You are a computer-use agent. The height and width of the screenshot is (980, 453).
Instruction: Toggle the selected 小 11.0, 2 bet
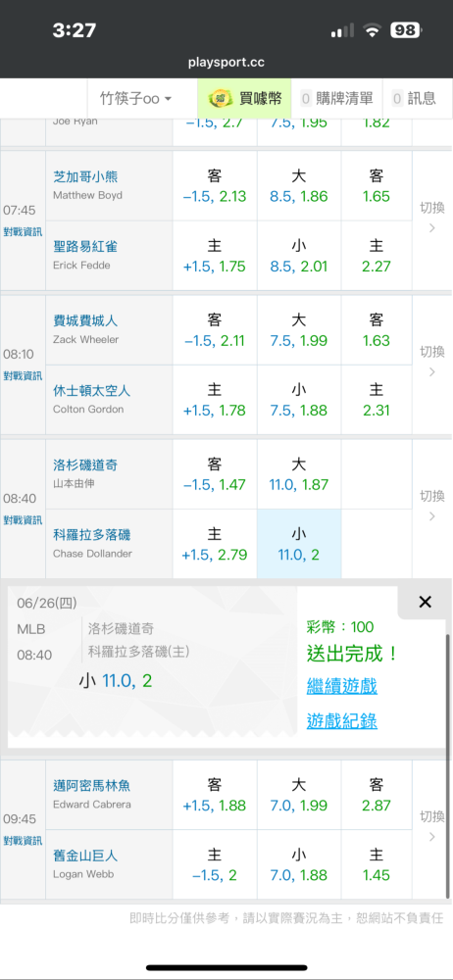[298, 544]
